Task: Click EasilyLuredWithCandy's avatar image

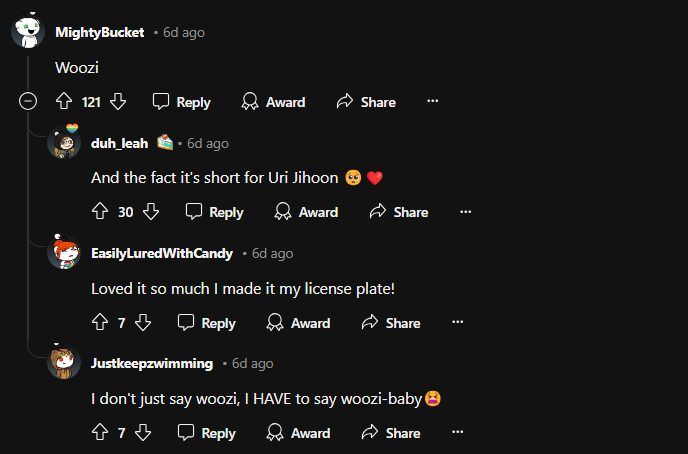Action: click(x=65, y=253)
